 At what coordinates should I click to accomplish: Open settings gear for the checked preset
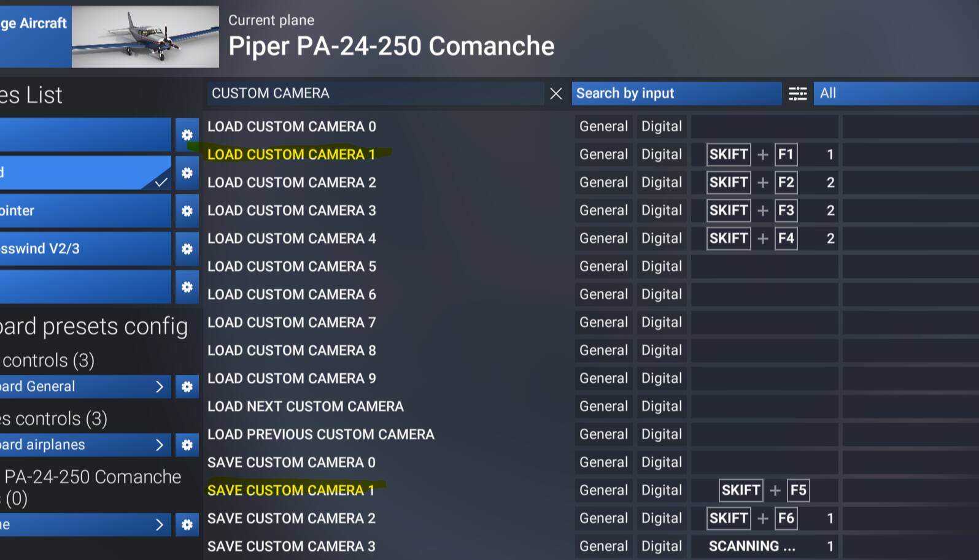click(187, 173)
